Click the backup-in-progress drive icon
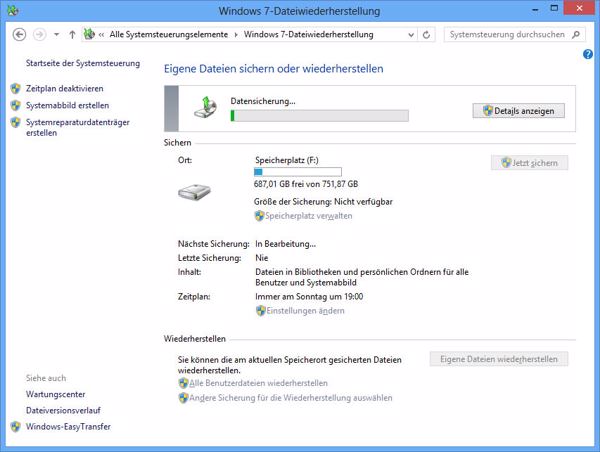This screenshot has height=452, width=600. tap(205, 108)
